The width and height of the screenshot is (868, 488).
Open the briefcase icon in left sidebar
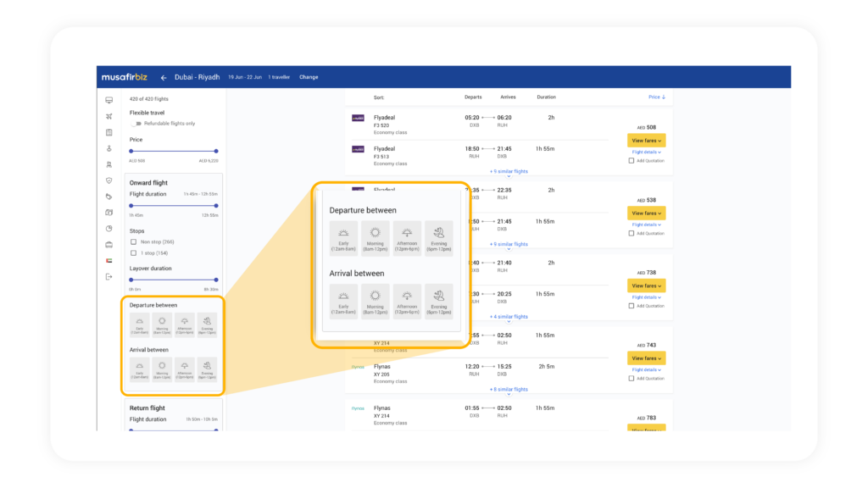(x=109, y=245)
